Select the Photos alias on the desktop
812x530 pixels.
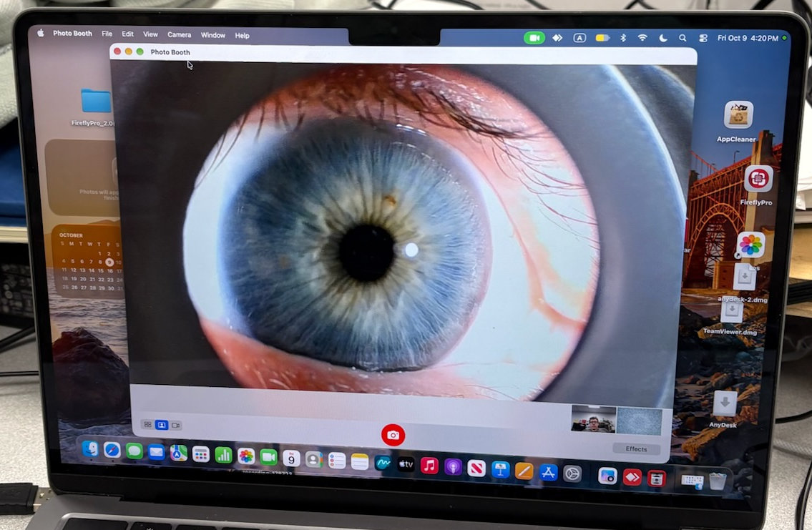750,245
